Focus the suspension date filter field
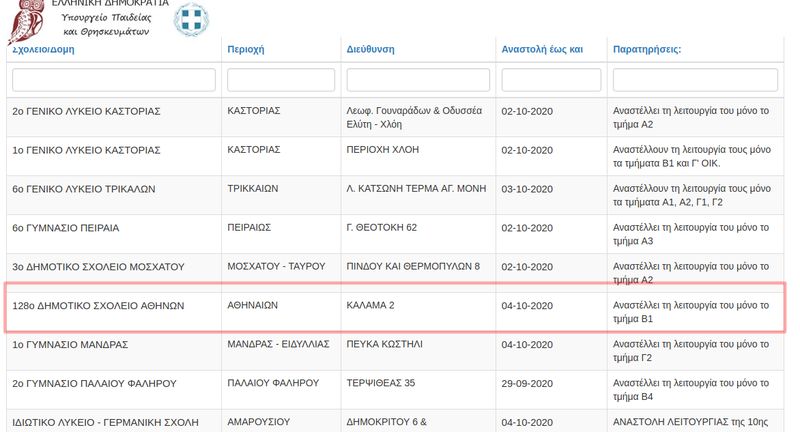The height and width of the screenshot is (432, 800). (x=550, y=79)
